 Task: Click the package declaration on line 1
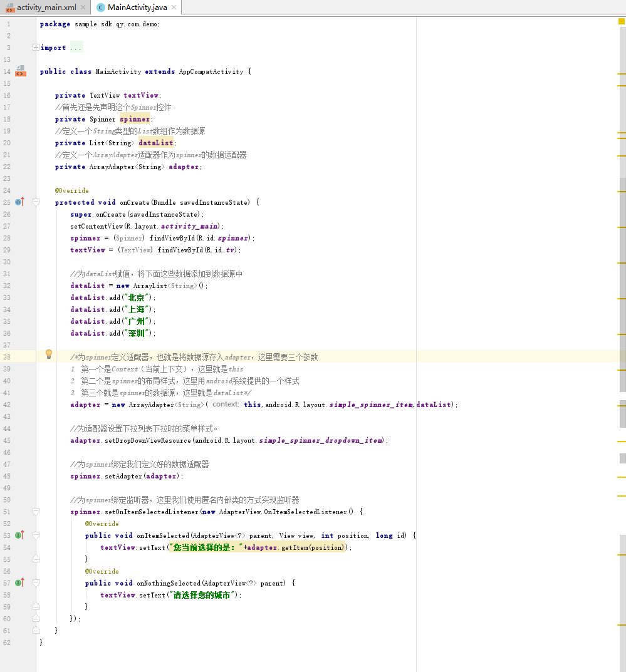coord(100,24)
